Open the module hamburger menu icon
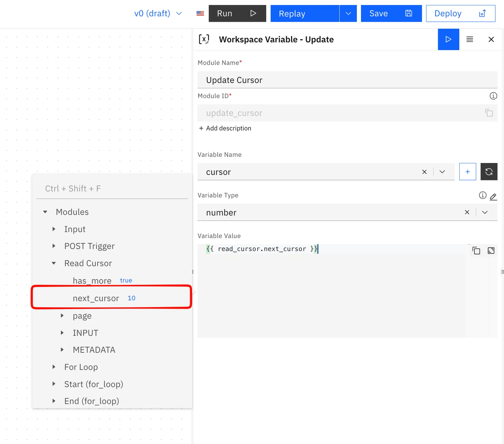This screenshot has height=444, width=504. click(x=470, y=39)
